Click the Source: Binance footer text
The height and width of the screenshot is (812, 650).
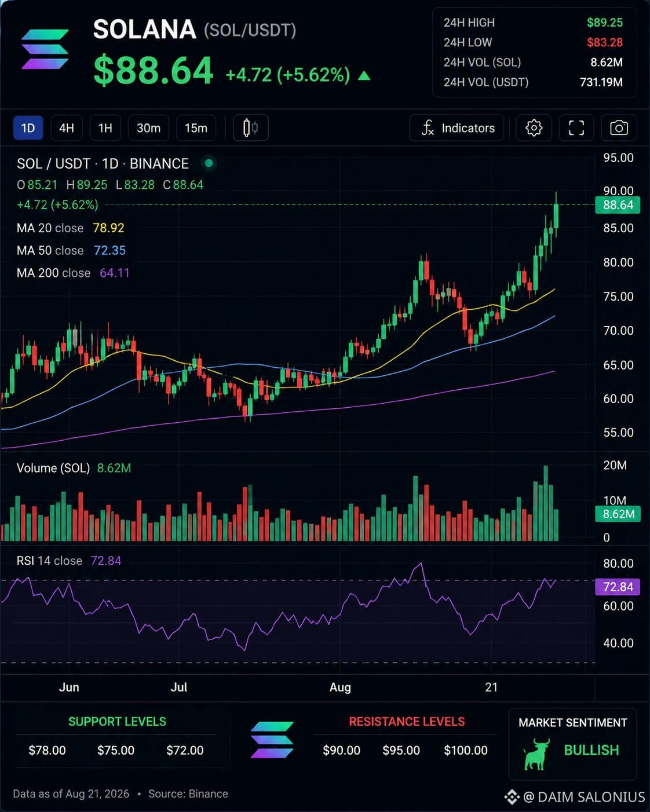(188, 794)
